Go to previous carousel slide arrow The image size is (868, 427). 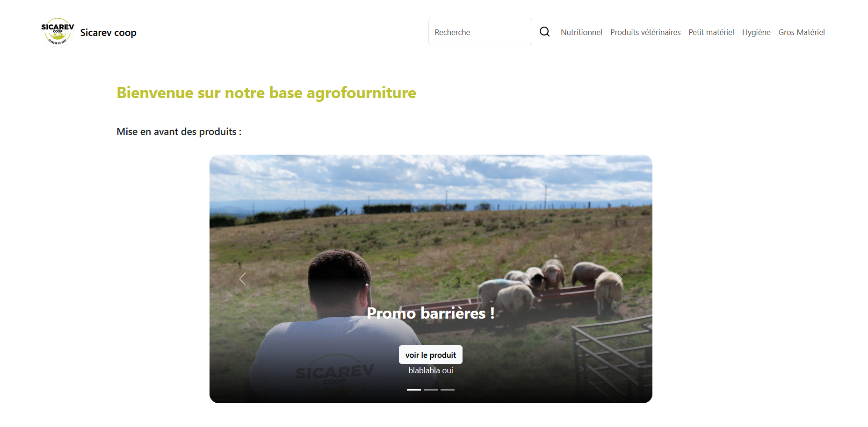pyautogui.click(x=242, y=279)
